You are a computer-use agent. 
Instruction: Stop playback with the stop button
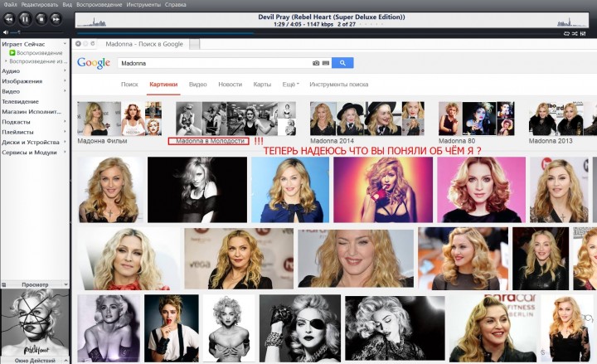[41, 19]
